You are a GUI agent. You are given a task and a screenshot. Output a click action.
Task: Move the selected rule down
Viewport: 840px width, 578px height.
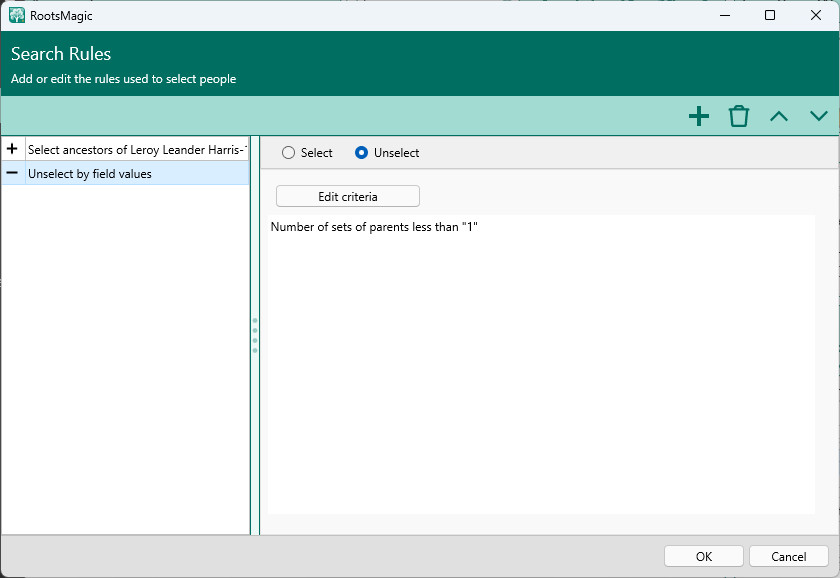[819, 116]
